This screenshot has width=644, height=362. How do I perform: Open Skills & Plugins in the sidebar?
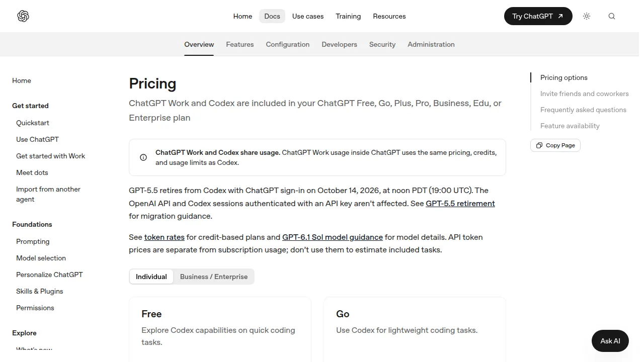pos(40,291)
